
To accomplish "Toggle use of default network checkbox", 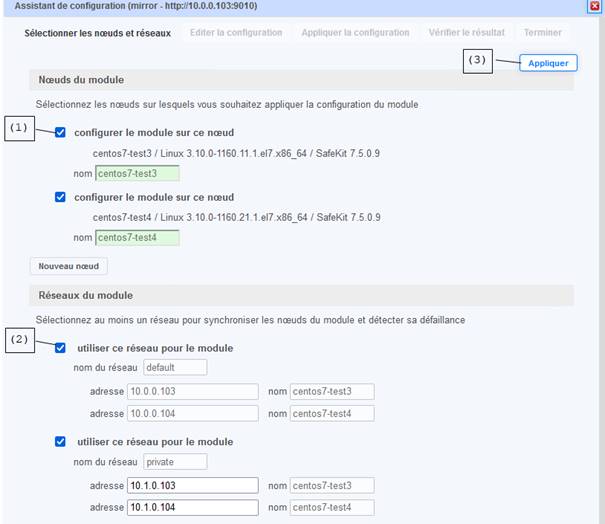I will point(61,348).
